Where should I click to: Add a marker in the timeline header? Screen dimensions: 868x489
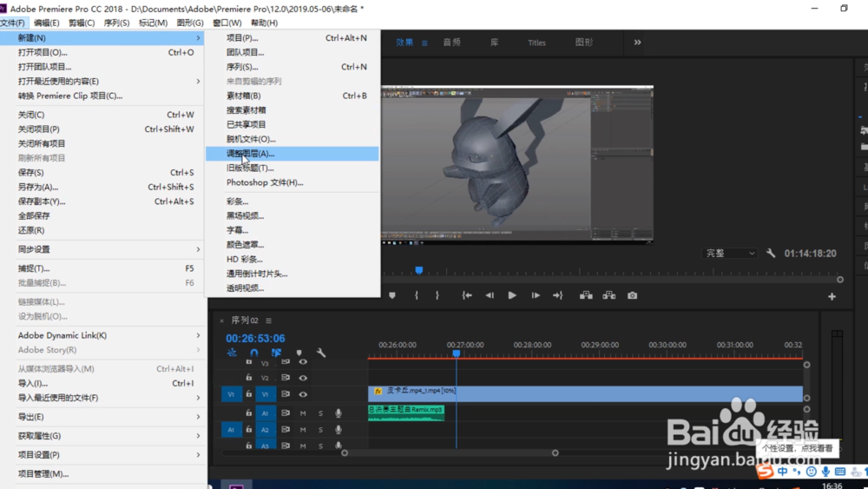coord(299,353)
